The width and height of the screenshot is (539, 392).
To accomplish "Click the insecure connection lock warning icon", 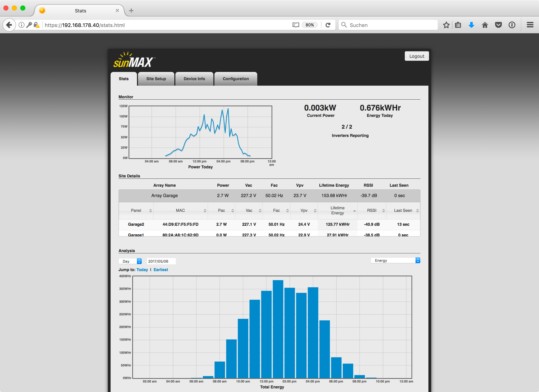I will point(37,25).
